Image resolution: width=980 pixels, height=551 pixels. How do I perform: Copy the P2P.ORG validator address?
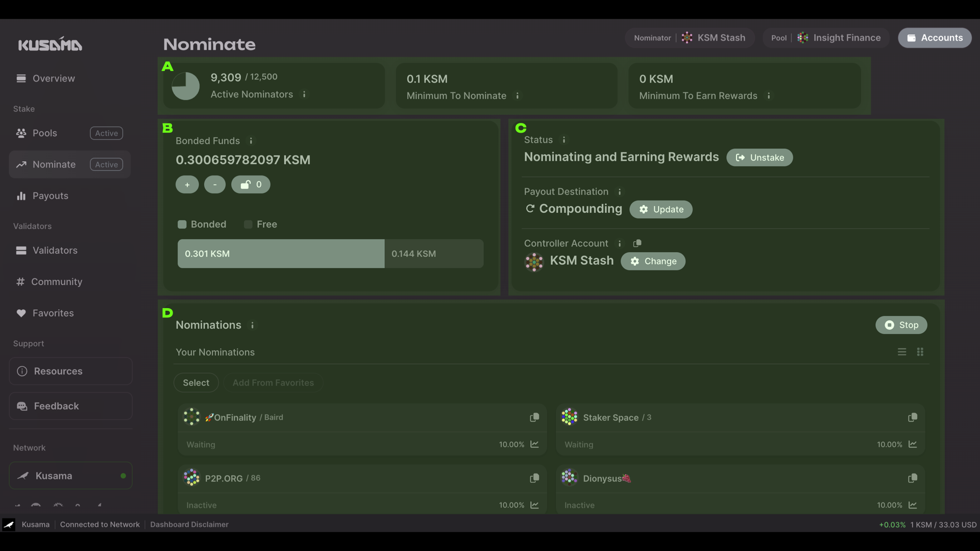[534, 478]
